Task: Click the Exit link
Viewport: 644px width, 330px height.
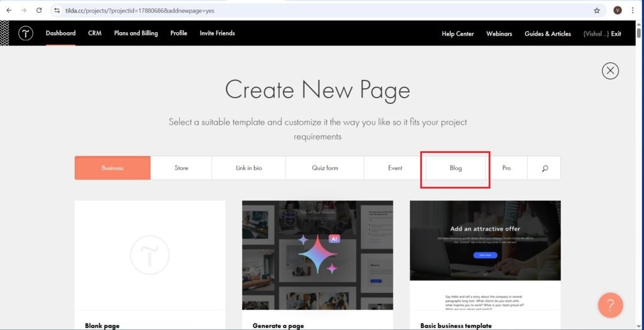Action: pyautogui.click(x=616, y=34)
